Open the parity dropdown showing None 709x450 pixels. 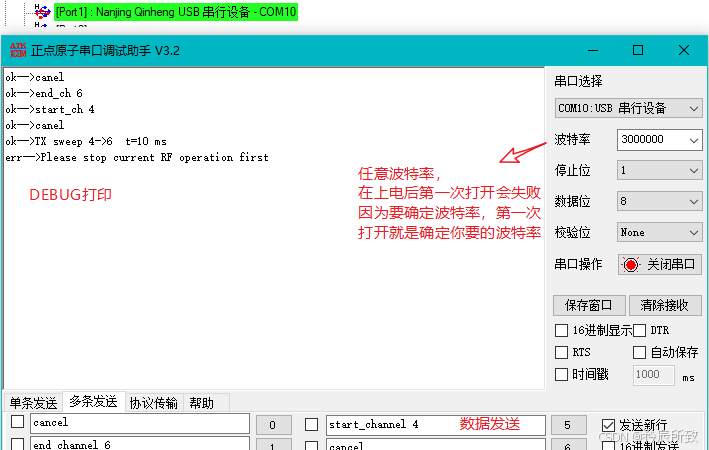(659, 232)
